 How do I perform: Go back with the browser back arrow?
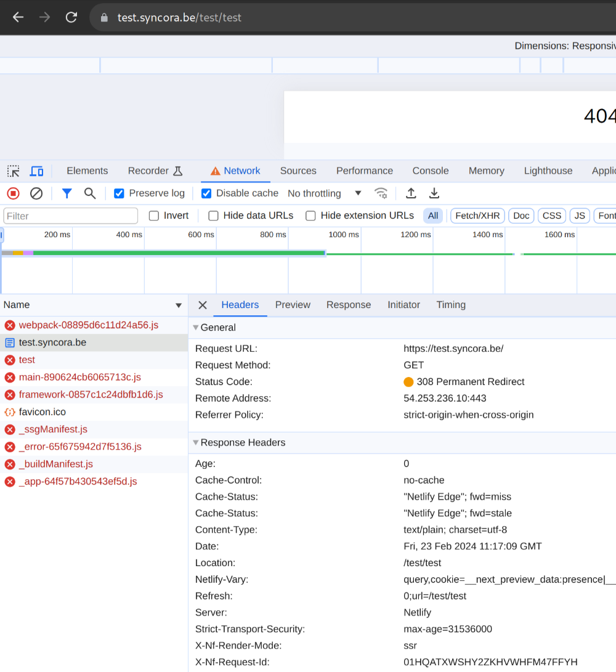click(18, 17)
